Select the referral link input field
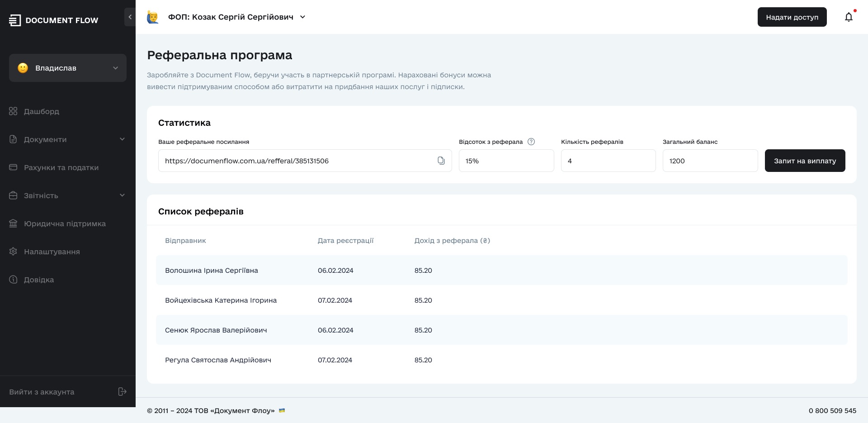The width and height of the screenshot is (868, 423). (x=305, y=161)
